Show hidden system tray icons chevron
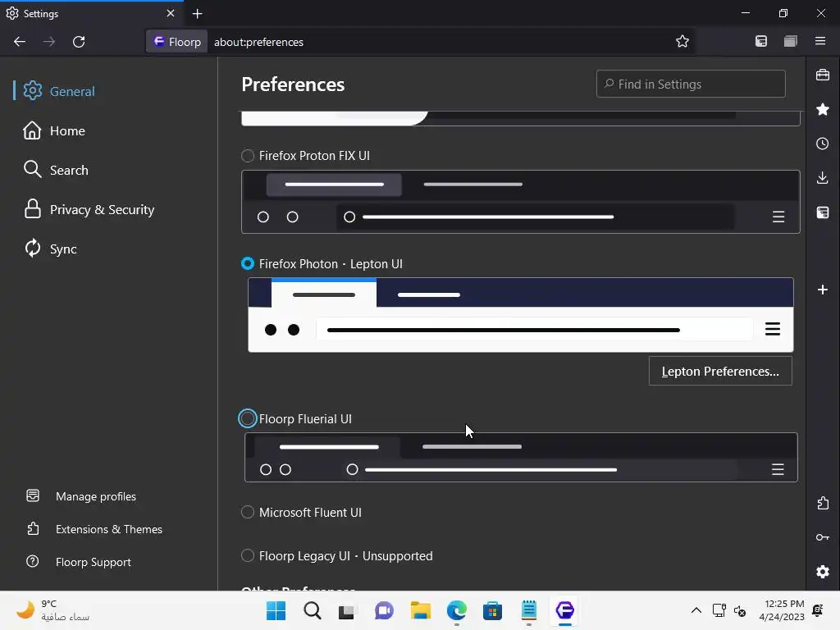The width and height of the screenshot is (840, 630). pyautogui.click(x=696, y=610)
